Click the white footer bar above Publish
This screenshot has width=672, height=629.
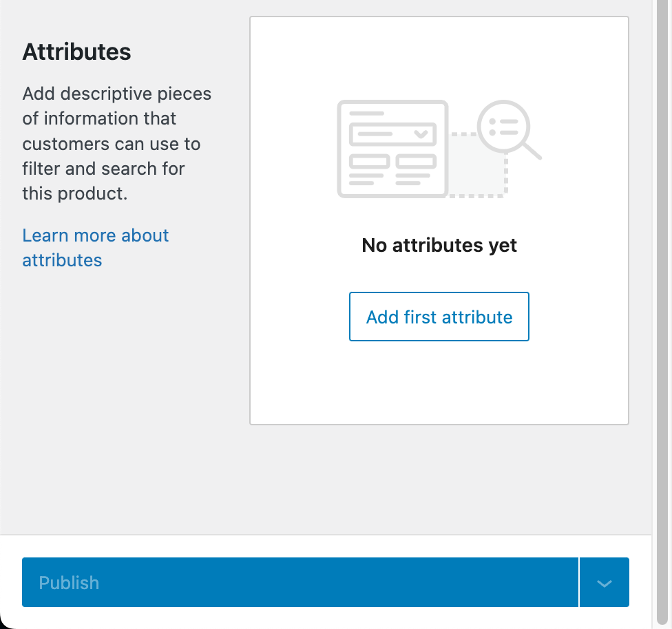pyautogui.click(x=326, y=546)
